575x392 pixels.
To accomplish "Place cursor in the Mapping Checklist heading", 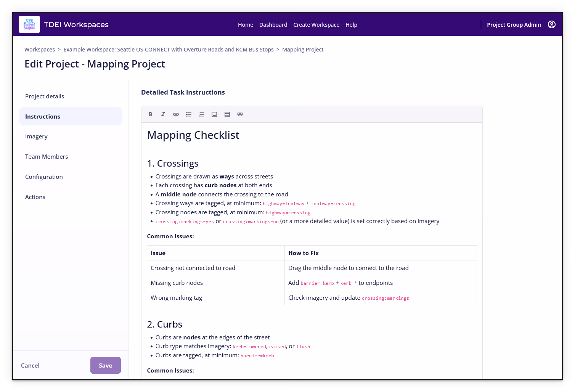I will (x=193, y=135).
